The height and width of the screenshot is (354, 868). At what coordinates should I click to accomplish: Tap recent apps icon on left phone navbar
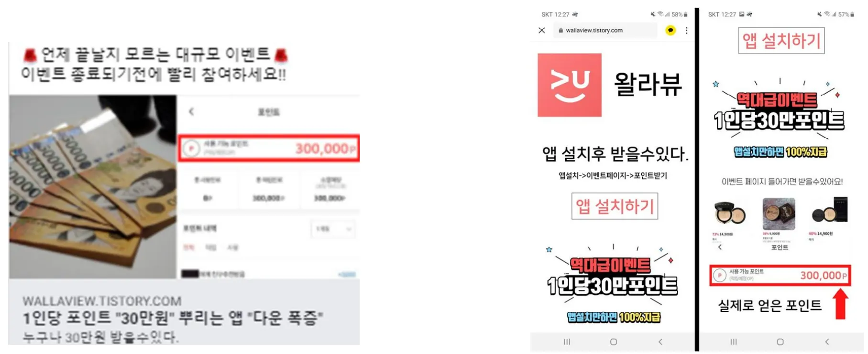pos(567,342)
